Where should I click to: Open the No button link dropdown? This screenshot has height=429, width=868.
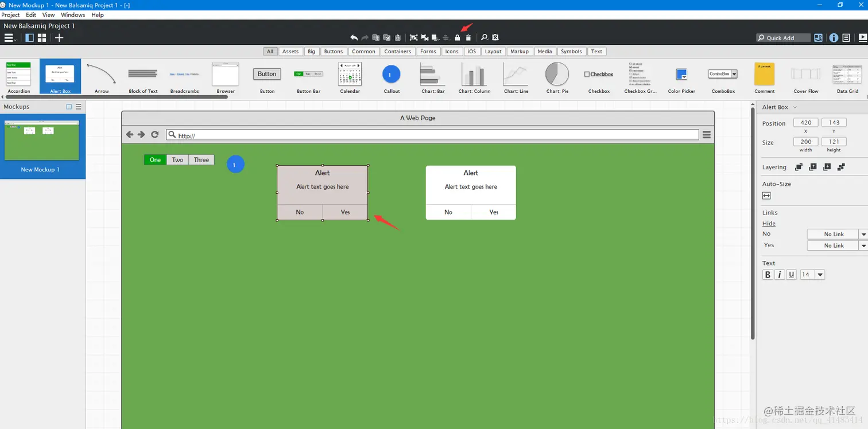863,234
